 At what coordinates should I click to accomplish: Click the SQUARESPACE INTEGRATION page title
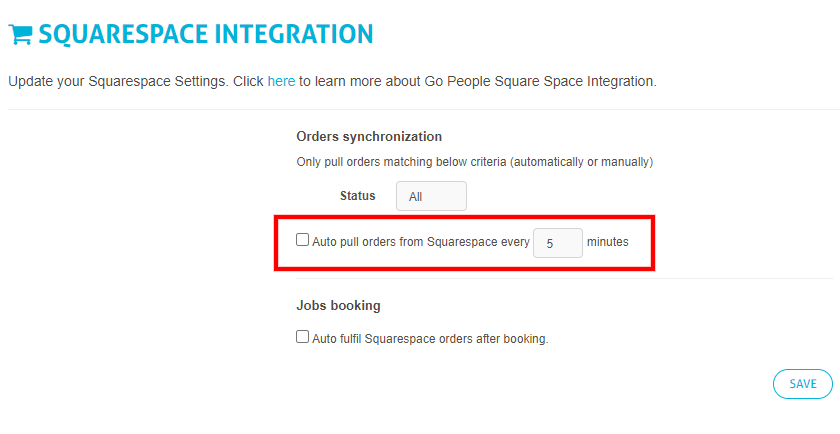pyautogui.click(x=206, y=34)
